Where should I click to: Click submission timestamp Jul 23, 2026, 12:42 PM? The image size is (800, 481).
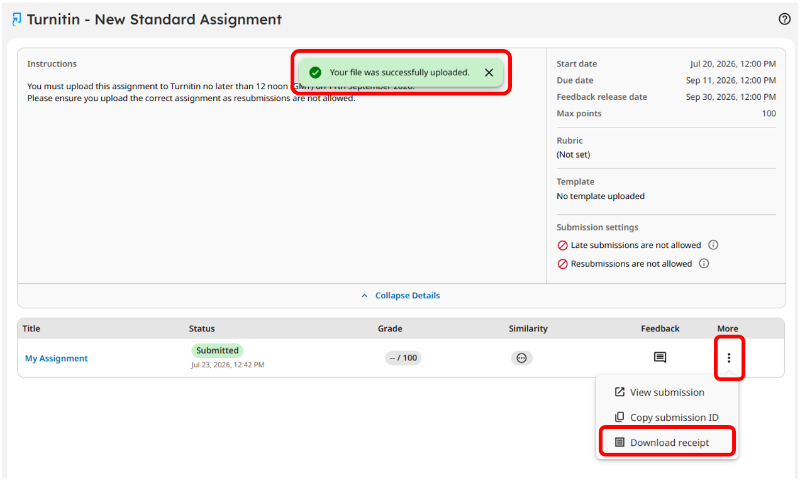(x=228, y=365)
